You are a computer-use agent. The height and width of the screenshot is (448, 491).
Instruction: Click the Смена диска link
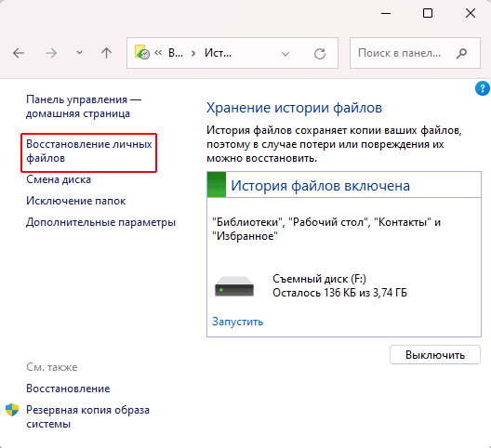pos(59,179)
